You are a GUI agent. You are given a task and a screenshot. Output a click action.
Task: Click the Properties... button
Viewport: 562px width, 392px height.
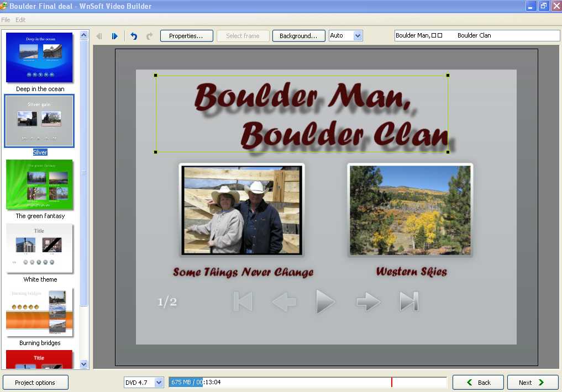[x=186, y=36]
